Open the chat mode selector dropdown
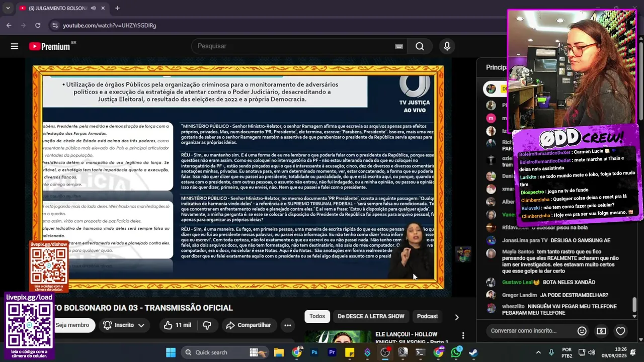 pos(496,67)
